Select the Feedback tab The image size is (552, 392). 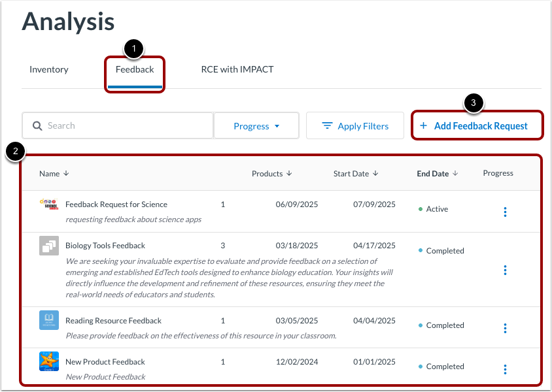pos(135,70)
